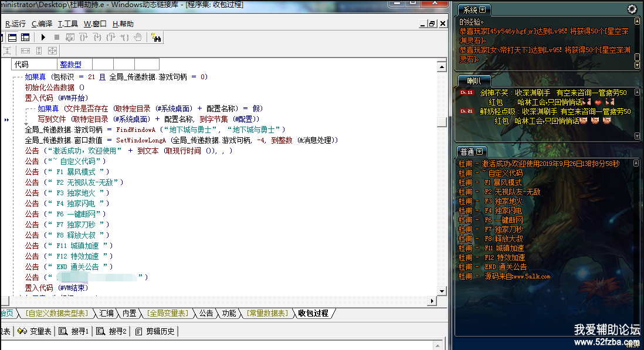Expand the 系统 chat tab plus box
This screenshot has width=644, height=350.
click(483, 10)
